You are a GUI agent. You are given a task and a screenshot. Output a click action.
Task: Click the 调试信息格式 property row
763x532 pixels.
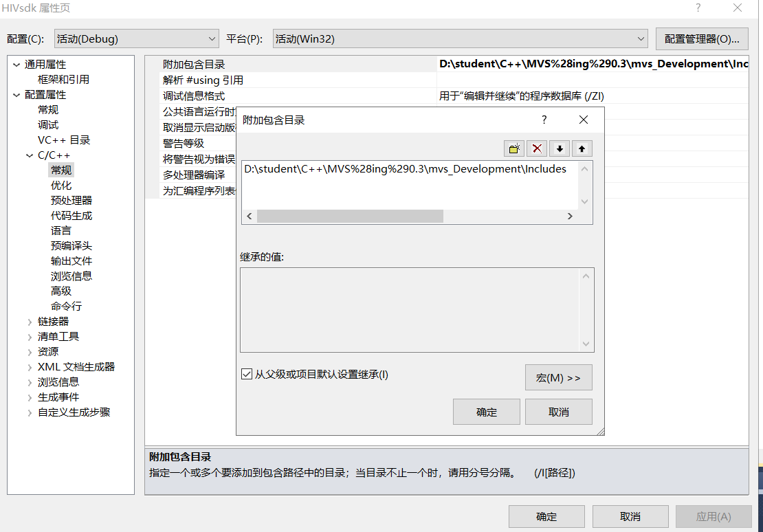coord(447,96)
